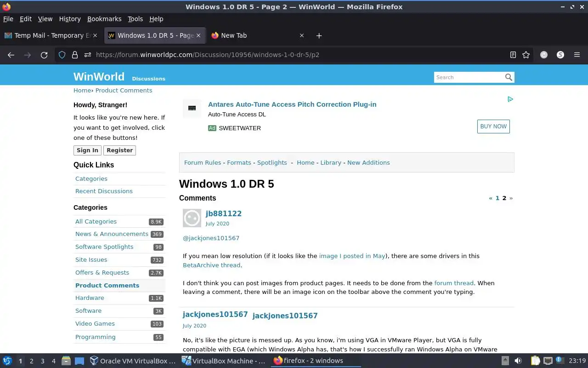Open the History menu
Image resolution: width=588 pixels, height=368 pixels.
(x=70, y=19)
